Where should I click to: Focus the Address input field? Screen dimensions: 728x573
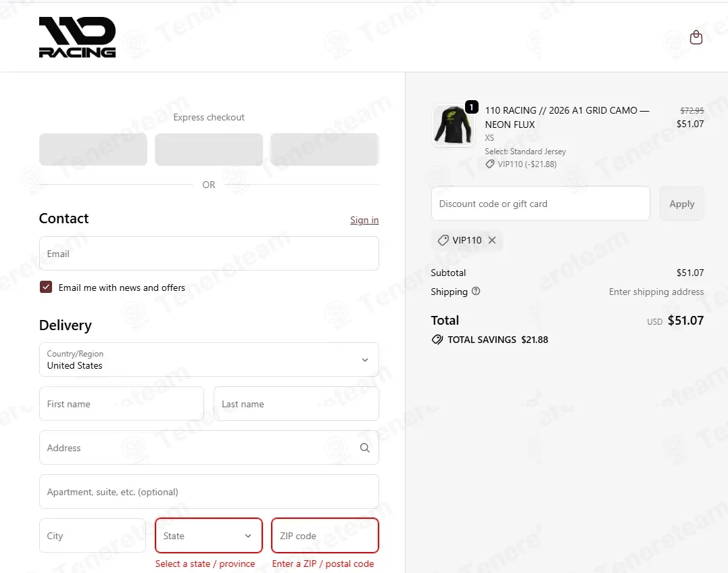209,448
